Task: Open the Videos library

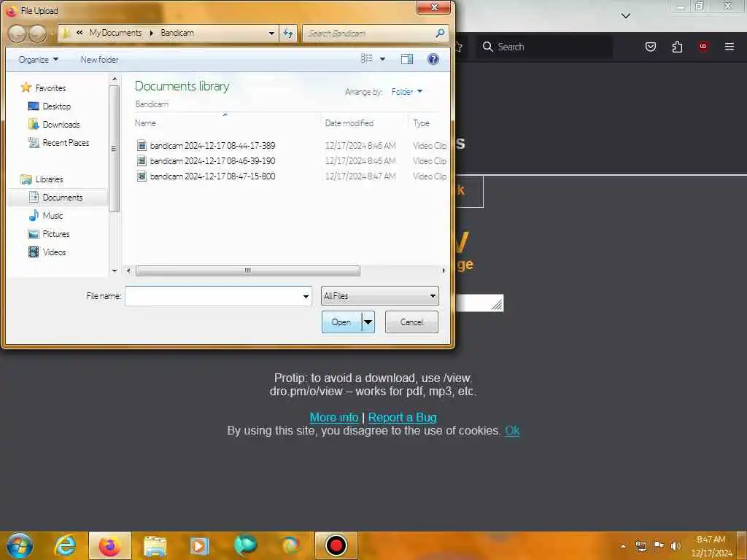Action: [x=47, y=252]
